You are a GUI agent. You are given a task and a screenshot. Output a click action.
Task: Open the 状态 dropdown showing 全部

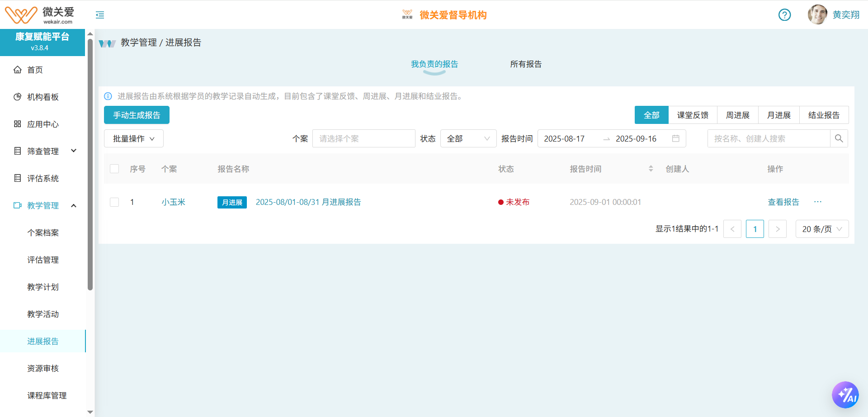pyautogui.click(x=468, y=138)
